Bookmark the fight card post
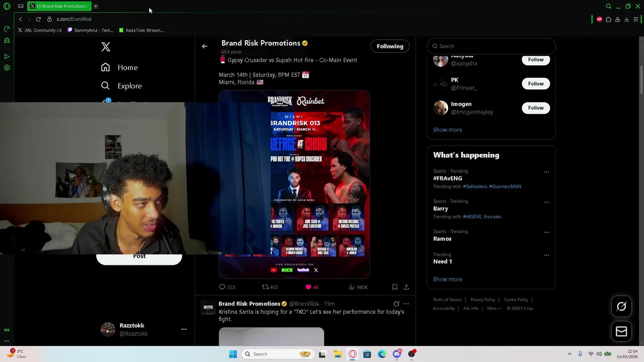 pos(395,287)
